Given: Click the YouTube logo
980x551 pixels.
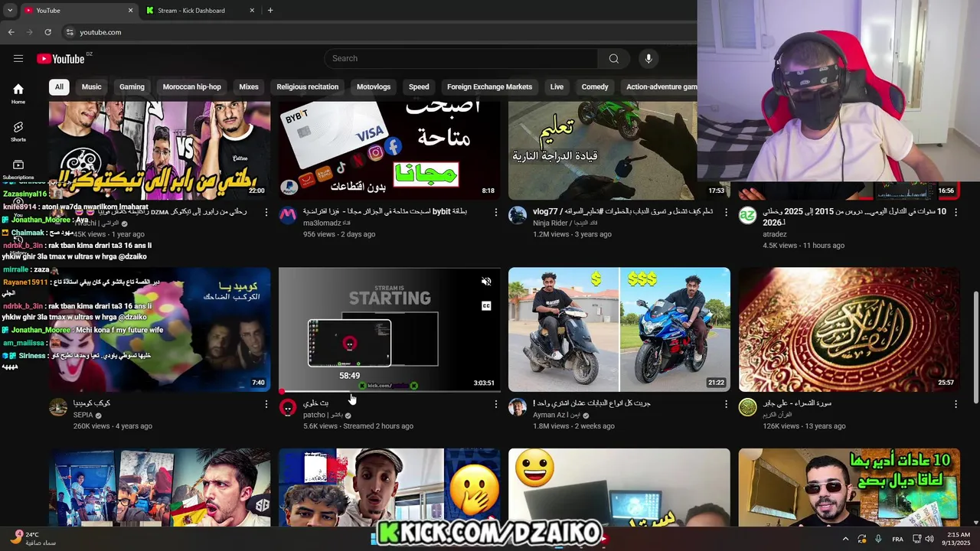Looking at the screenshot, I should [x=60, y=59].
